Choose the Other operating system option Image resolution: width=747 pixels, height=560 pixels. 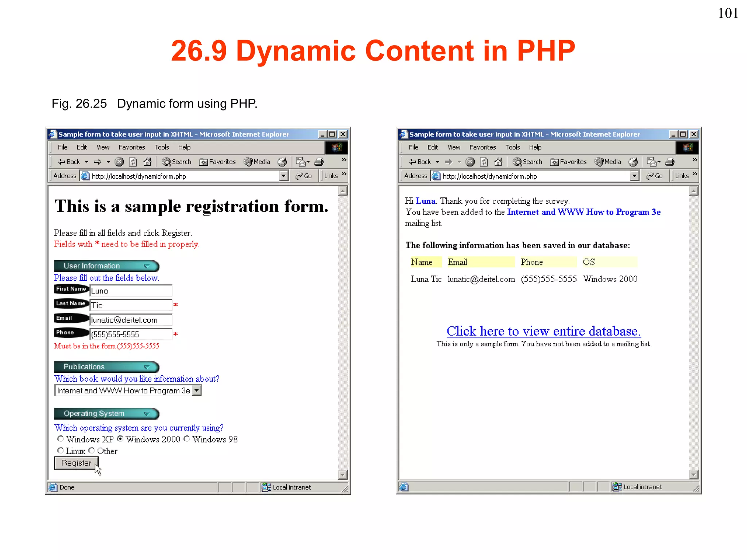click(x=92, y=451)
